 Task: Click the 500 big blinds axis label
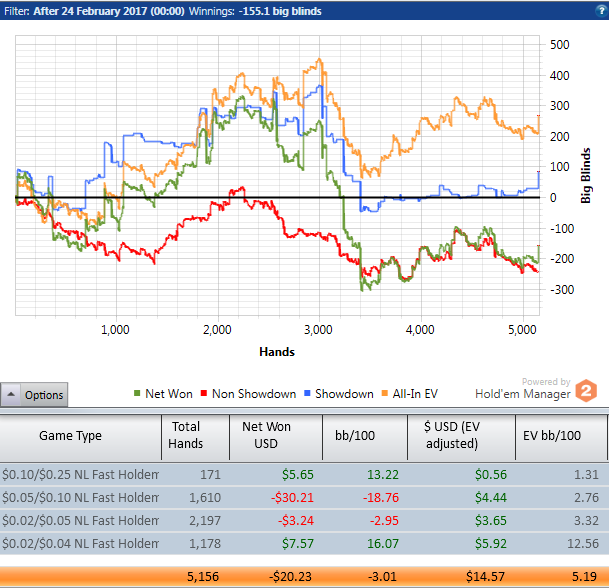[x=560, y=45]
